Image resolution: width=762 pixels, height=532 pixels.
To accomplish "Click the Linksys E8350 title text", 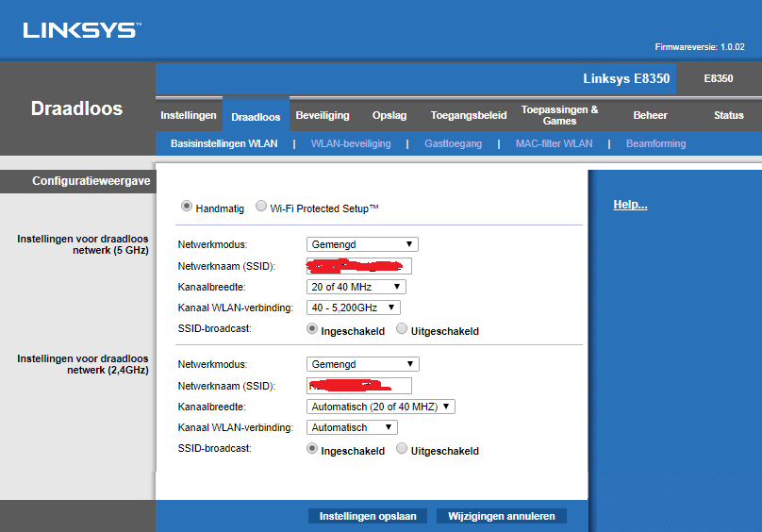I will tap(626, 79).
